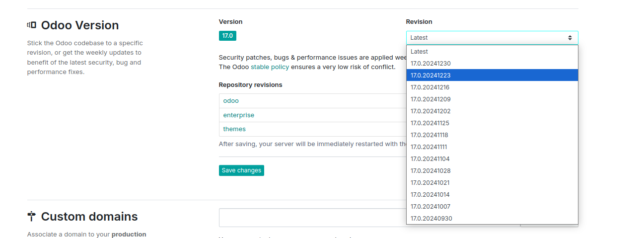The image size is (644, 238).
Task: Open the stable policy link
Action: coord(270,67)
